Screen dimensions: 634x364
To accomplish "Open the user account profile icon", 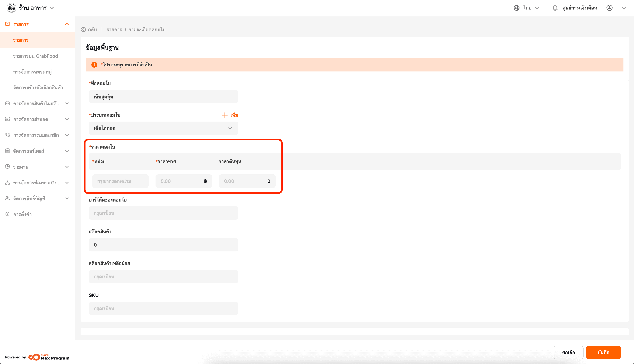I will point(610,8).
